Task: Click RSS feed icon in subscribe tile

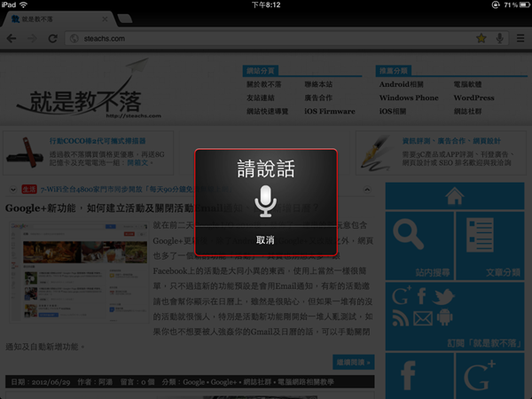Action: point(401,318)
